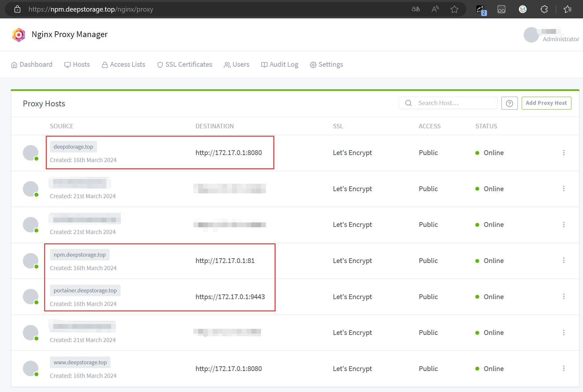Click the read aloud icon in address bar
Image resolution: width=583 pixels, height=392 pixels.
pos(435,9)
